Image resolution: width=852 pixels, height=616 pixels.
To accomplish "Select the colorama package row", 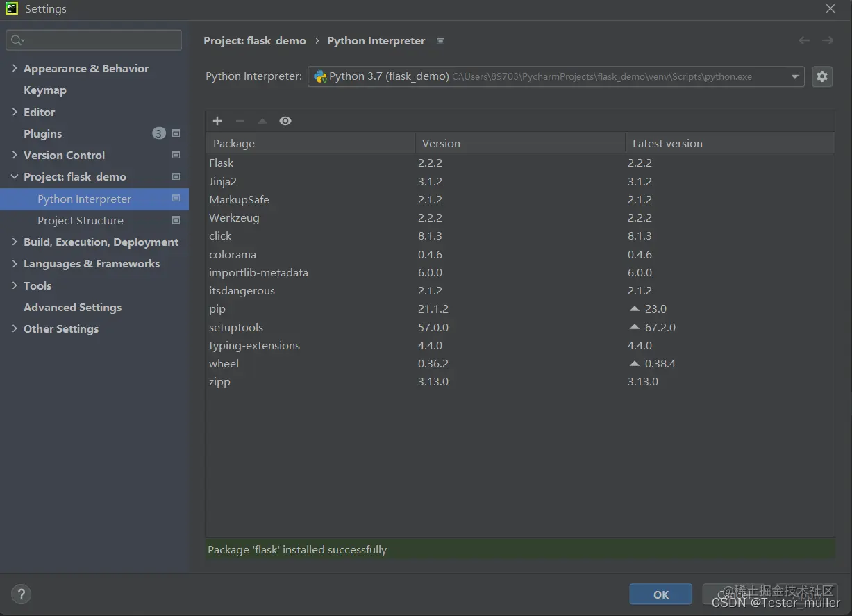I will pyautogui.click(x=520, y=254).
